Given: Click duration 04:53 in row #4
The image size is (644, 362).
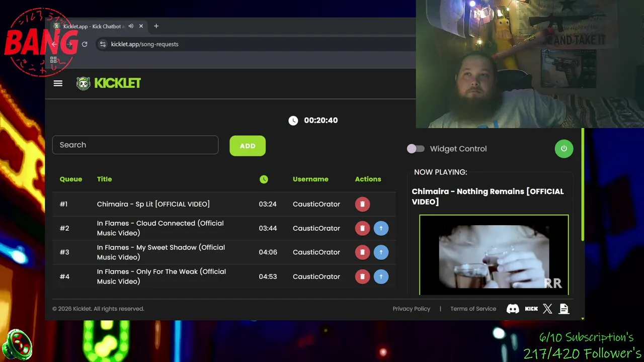Looking at the screenshot, I should [x=268, y=277].
